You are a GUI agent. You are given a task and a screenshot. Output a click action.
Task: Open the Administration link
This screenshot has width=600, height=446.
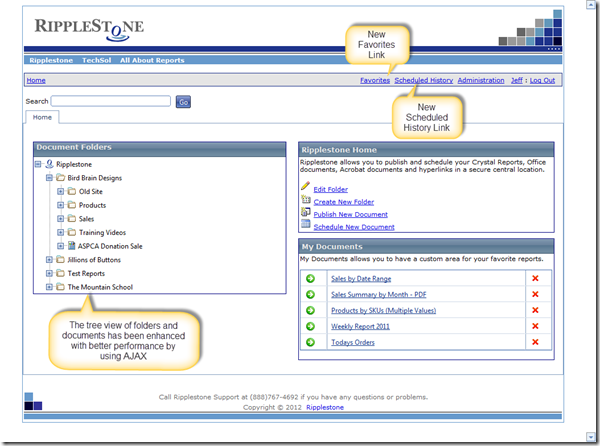point(481,80)
